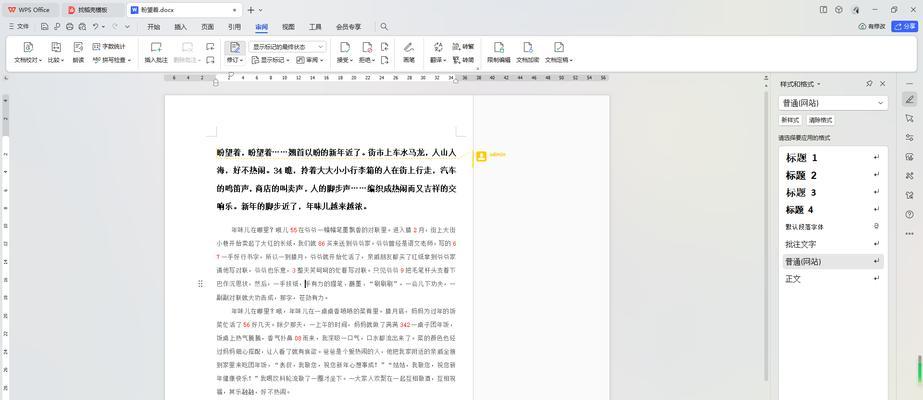Viewport: 923px width, 400px height.
Task: Open 文档校对 dropdown arrow
Action: [x=41, y=60]
